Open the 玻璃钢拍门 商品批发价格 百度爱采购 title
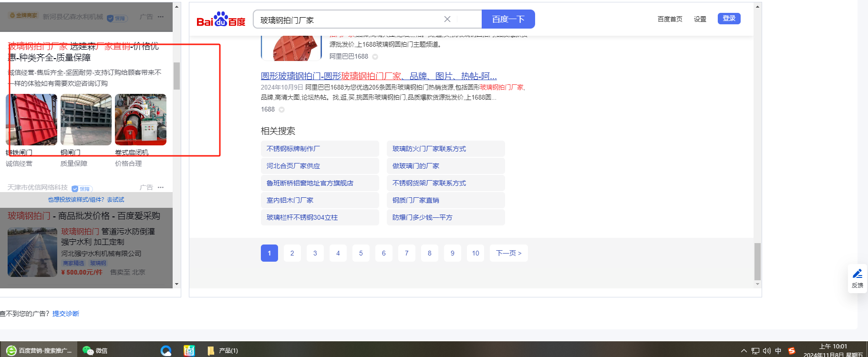This screenshot has height=357, width=868. (x=84, y=216)
